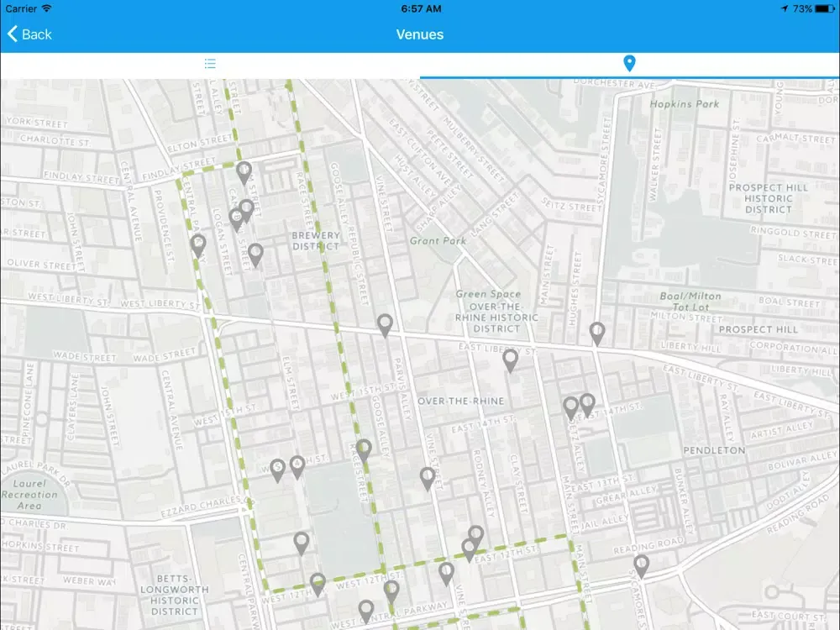
Task: Tap the rear pin of the overlapping pair beside Logan Street
Action: click(x=246, y=211)
